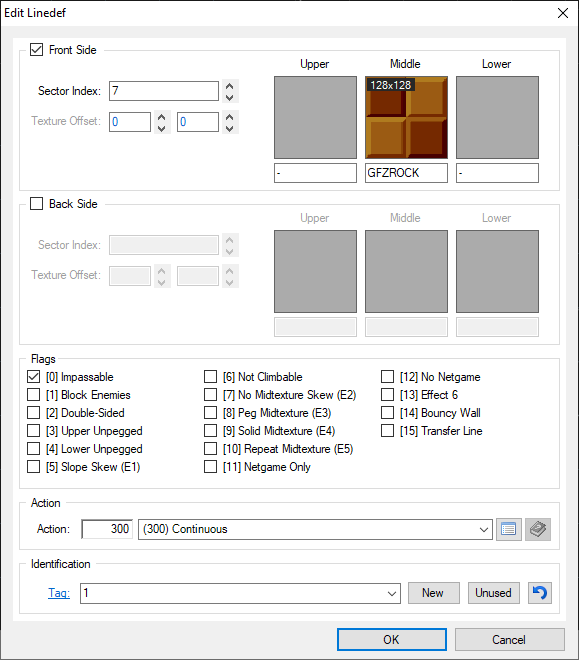Image resolution: width=579 pixels, height=660 pixels.
Task: Enable the Not Climbable flag
Action: pos(210,377)
